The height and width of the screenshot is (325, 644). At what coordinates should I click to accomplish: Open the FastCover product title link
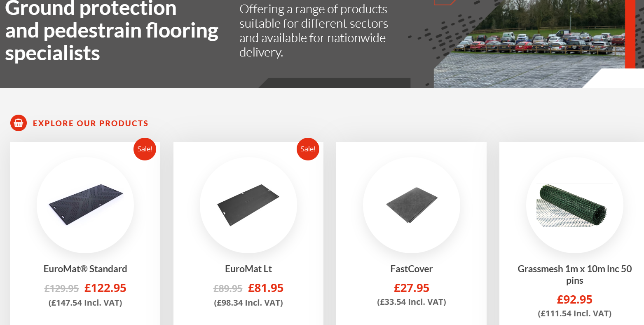click(412, 269)
